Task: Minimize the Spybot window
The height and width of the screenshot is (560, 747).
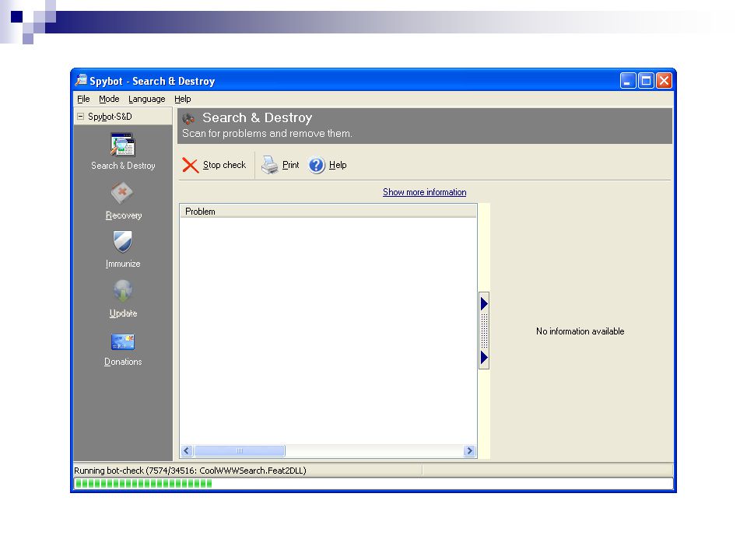Action: click(628, 80)
